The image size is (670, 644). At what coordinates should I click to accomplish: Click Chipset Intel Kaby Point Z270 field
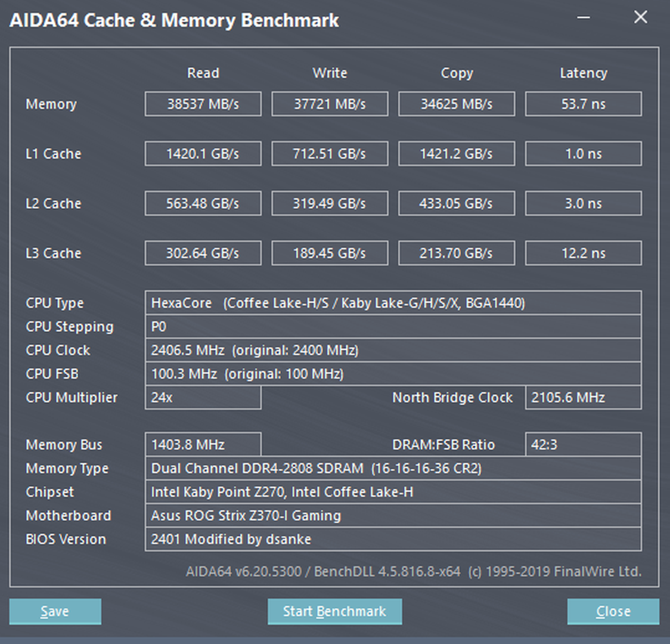point(393,492)
